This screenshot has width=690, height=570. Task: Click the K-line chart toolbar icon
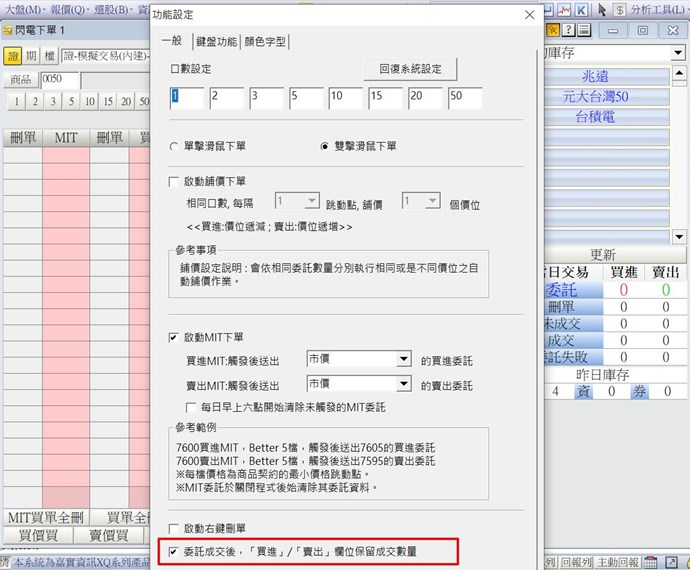580,9
